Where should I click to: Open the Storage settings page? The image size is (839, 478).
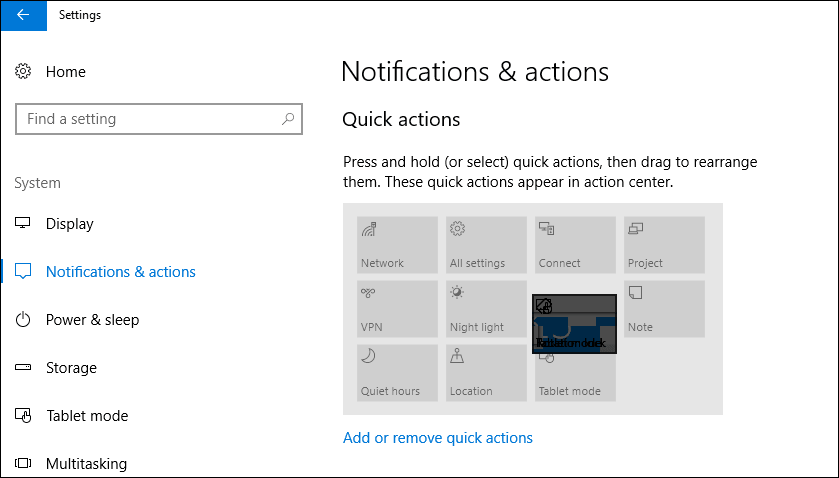[71, 368]
